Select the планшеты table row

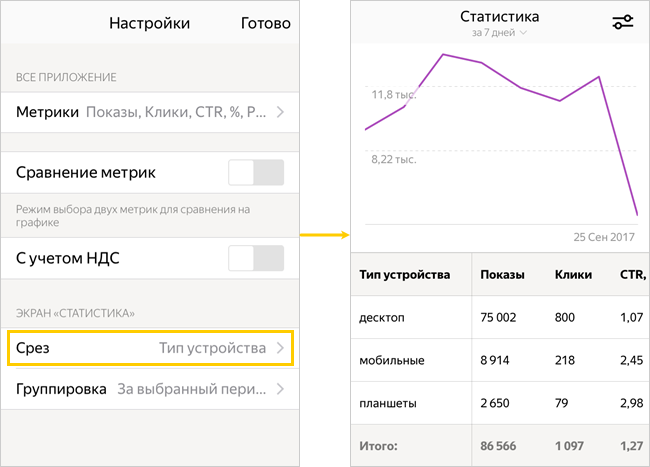[500, 403]
